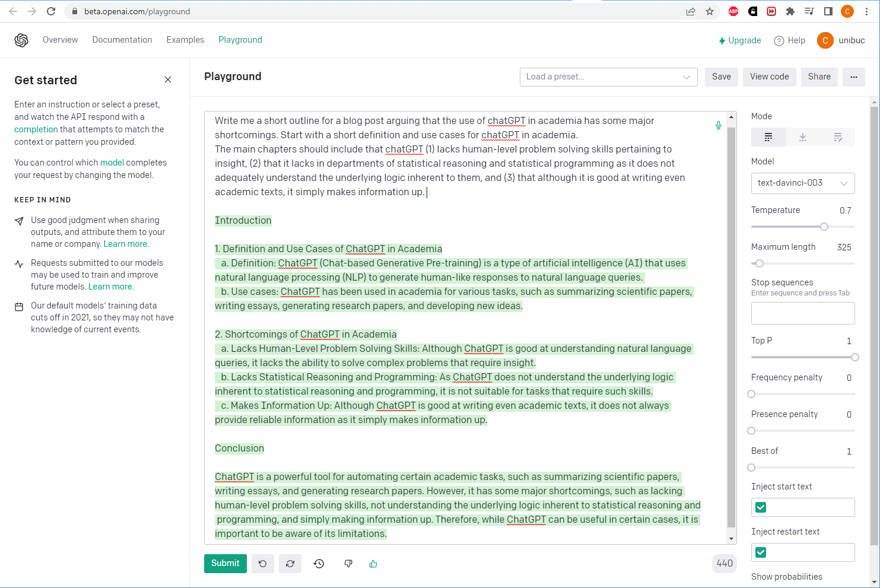Click the undo last completion icon
The height and width of the screenshot is (588, 880).
tap(262, 564)
